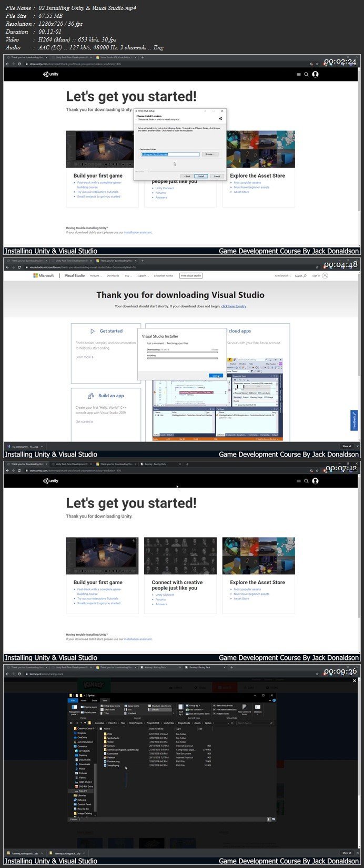Open the Navigation pane dropdown in File Explorer
The height and width of the screenshot is (868, 364).
[x=75, y=709]
